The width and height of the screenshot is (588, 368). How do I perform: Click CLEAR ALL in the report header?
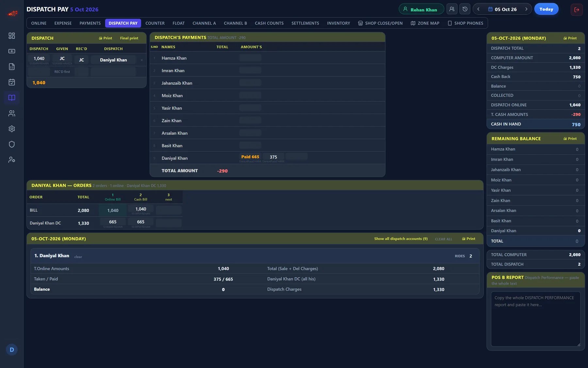tap(444, 239)
